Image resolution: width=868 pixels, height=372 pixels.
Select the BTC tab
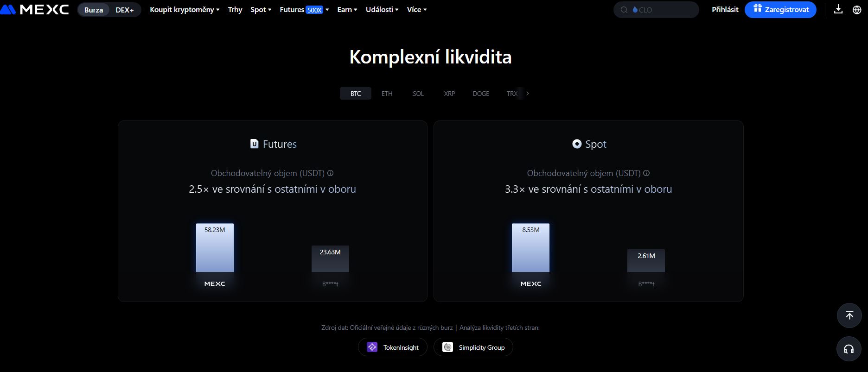[x=356, y=94]
